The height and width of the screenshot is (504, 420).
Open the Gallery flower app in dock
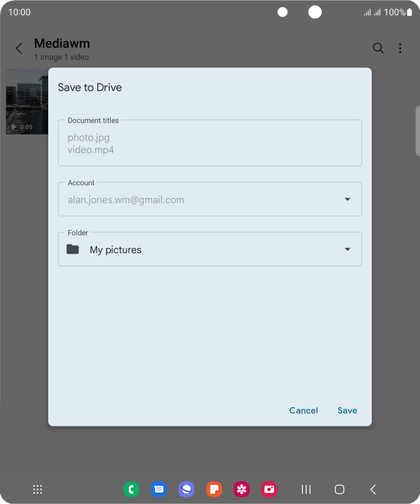pyautogui.click(x=242, y=490)
